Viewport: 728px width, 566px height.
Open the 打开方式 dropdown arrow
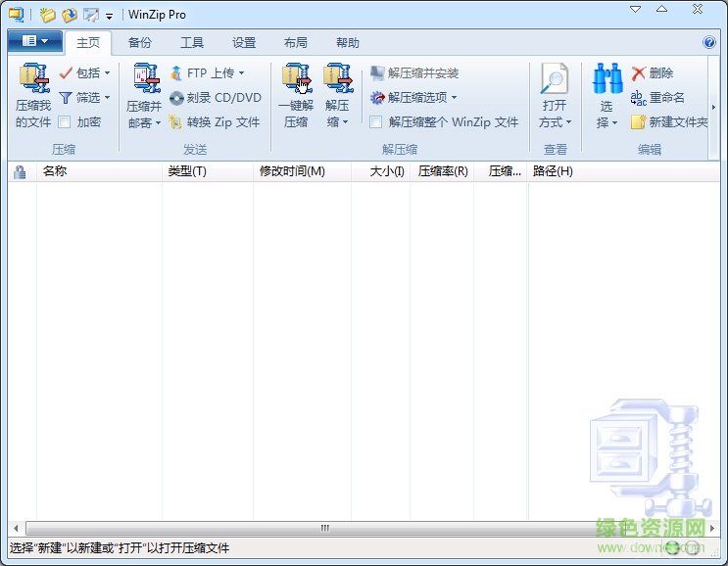(x=568, y=122)
